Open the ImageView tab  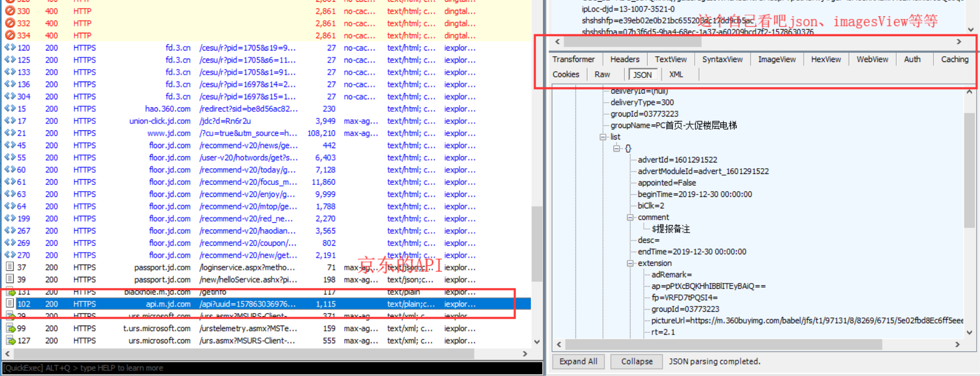click(x=777, y=59)
